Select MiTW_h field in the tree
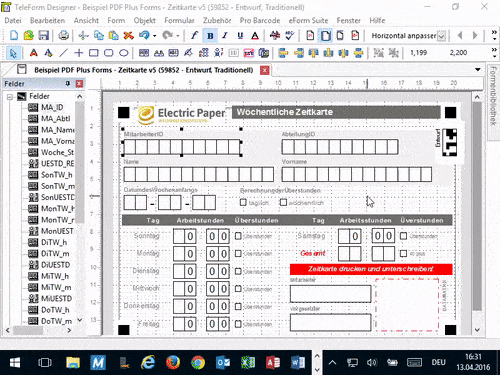 (55, 276)
